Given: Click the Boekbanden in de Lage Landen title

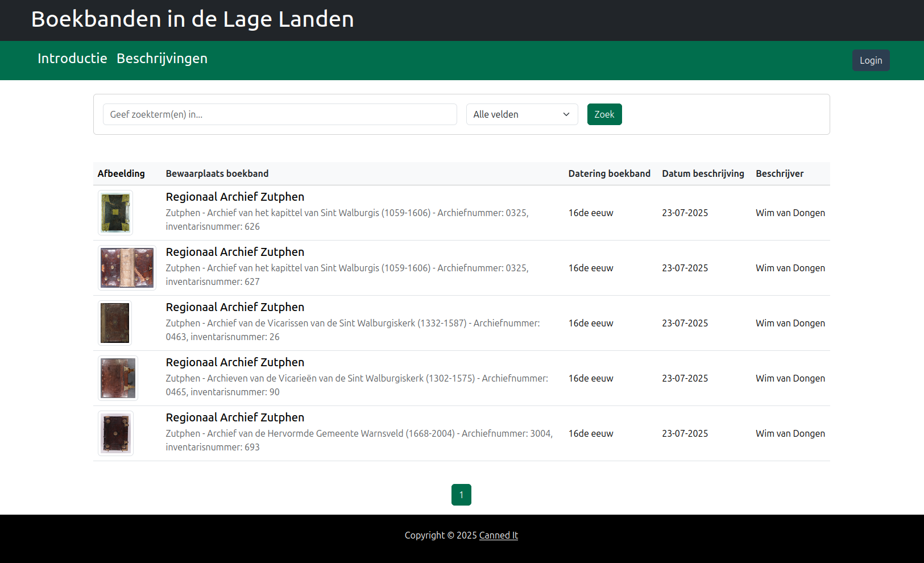Looking at the screenshot, I should pyautogui.click(x=192, y=19).
